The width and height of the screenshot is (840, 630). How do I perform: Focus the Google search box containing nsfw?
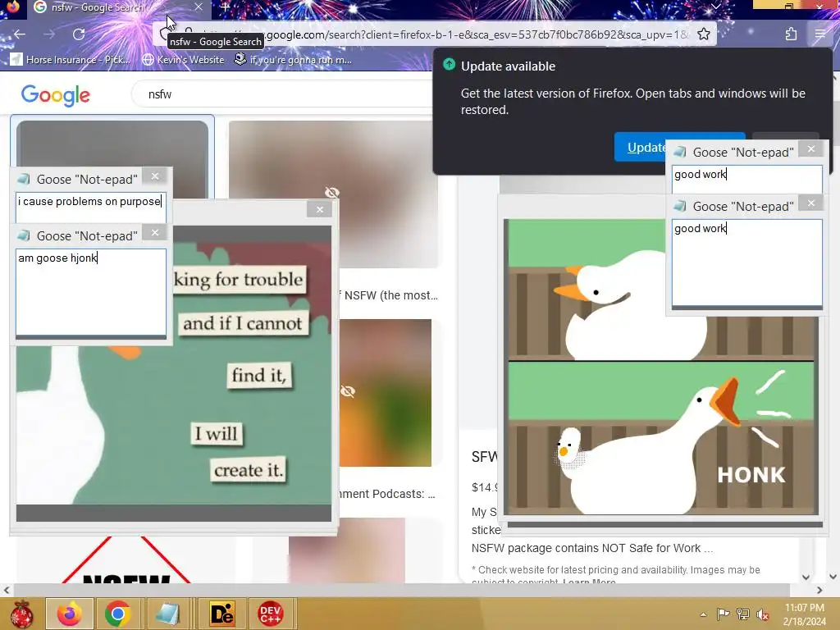[284, 94]
